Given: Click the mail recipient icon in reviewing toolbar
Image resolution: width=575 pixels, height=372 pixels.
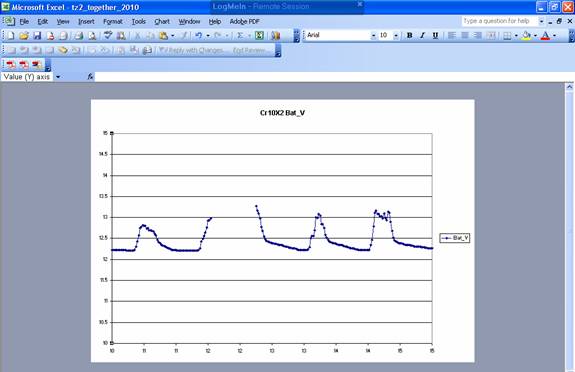Looking at the screenshot, I should (147, 50).
